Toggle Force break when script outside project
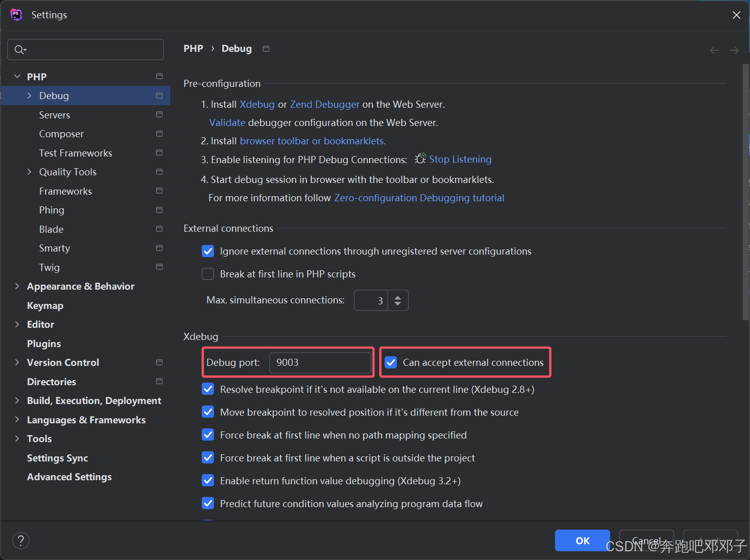 (x=208, y=458)
